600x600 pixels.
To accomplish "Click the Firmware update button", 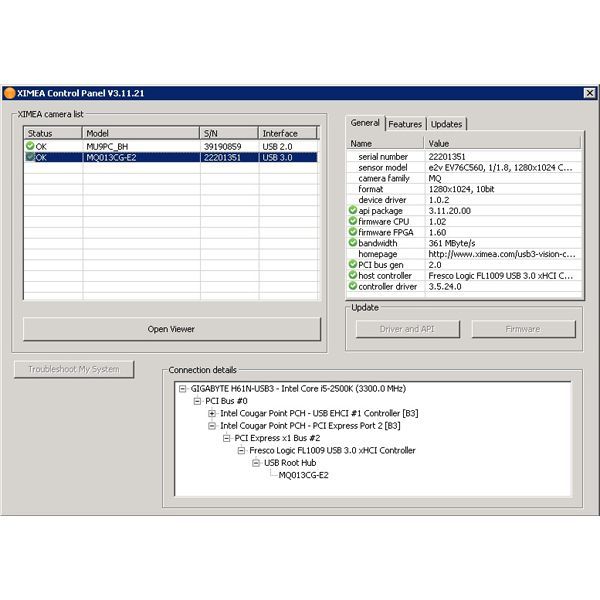I will pos(523,329).
